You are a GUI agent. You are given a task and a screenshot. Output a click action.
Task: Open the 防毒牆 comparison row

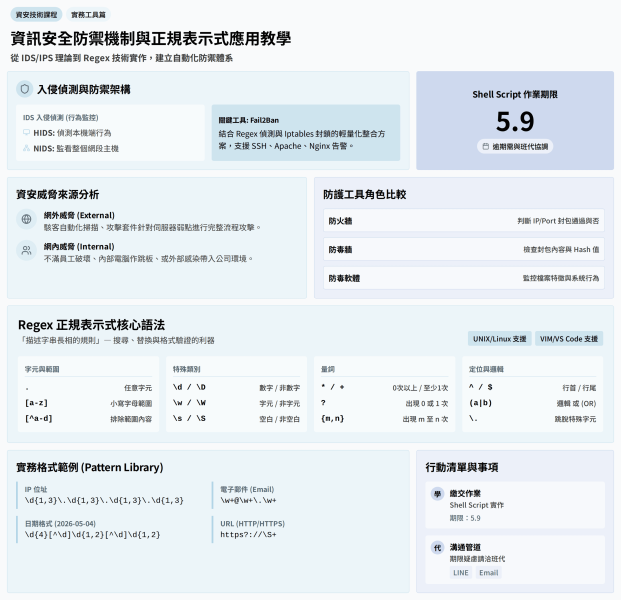click(464, 250)
